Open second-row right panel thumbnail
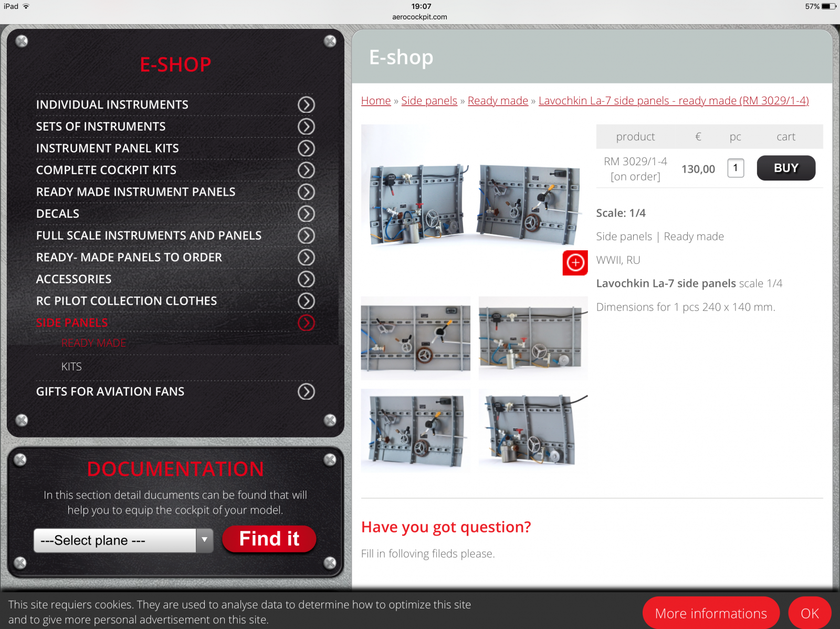The width and height of the screenshot is (840, 629). tap(533, 338)
